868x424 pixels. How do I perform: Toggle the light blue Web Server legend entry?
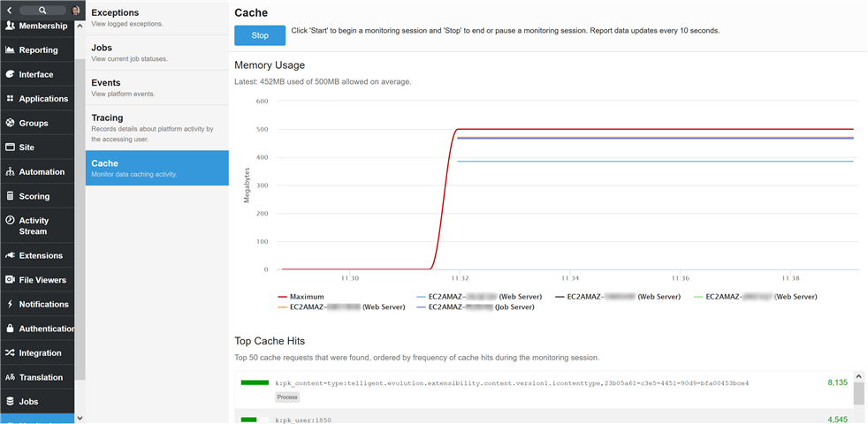pyautogui.click(x=479, y=297)
